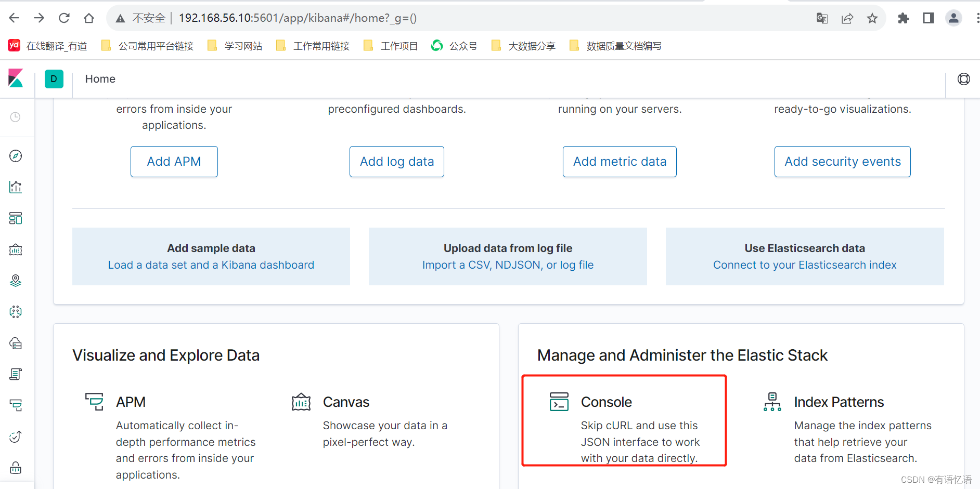This screenshot has height=489, width=980.
Task: Open Visualize chart icon in sidebar
Action: tap(16, 187)
